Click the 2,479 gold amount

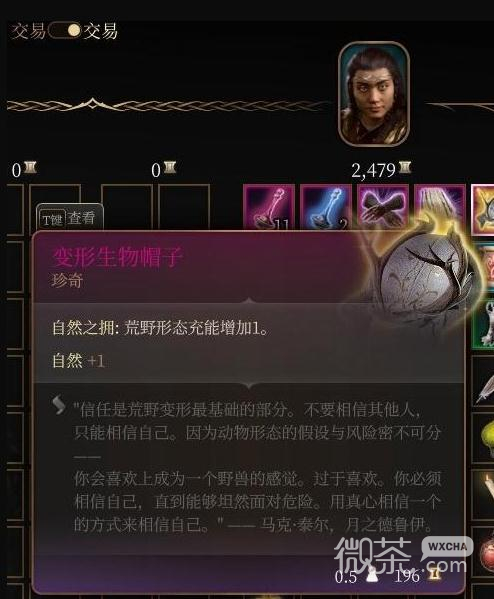373,170
